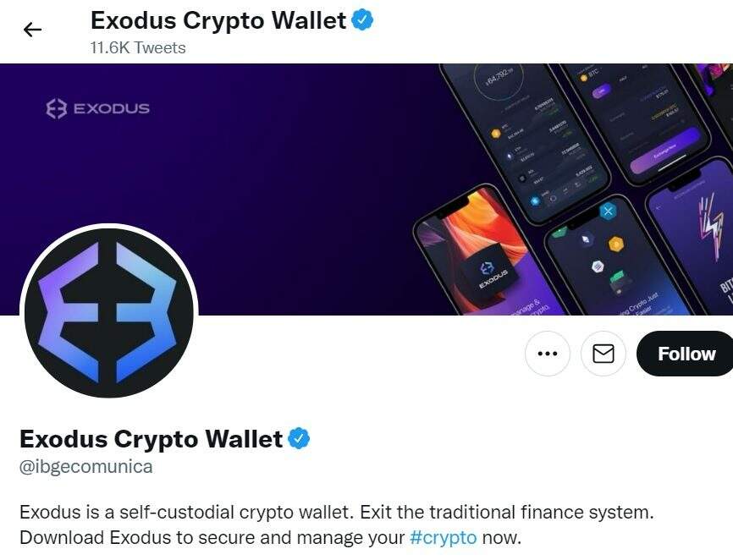Click the Exodus Crypto Wallet profile name
This screenshot has width=733, height=560.
point(151,439)
